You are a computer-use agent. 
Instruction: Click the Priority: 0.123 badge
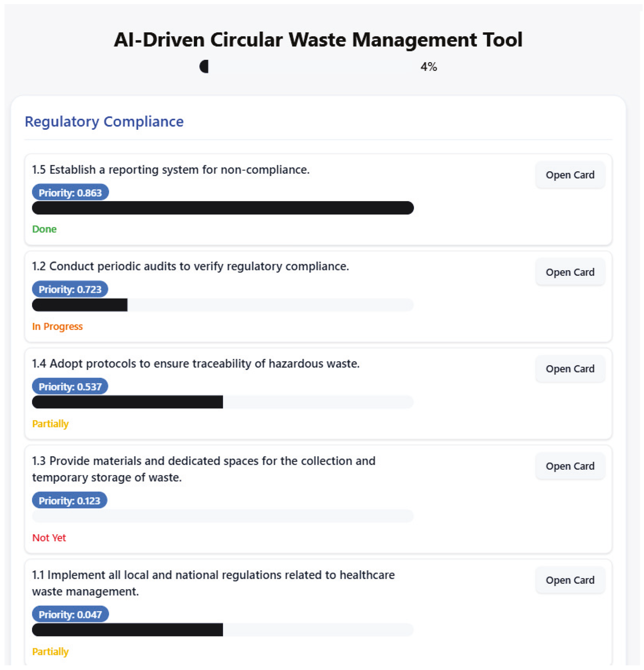point(69,501)
